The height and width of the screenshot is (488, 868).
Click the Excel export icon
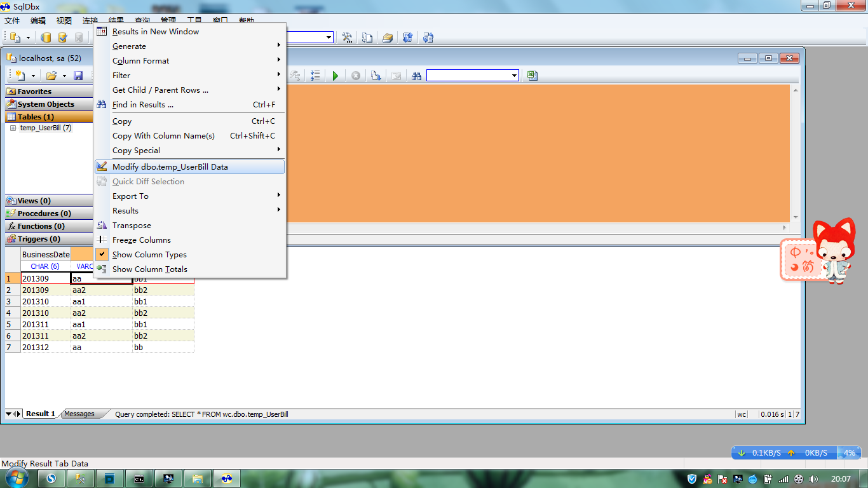pos(532,76)
